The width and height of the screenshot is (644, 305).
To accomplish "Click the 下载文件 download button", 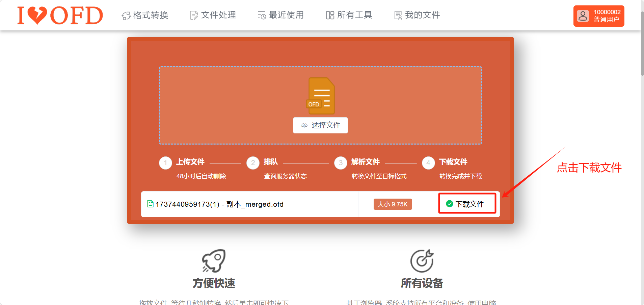I will click(467, 204).
